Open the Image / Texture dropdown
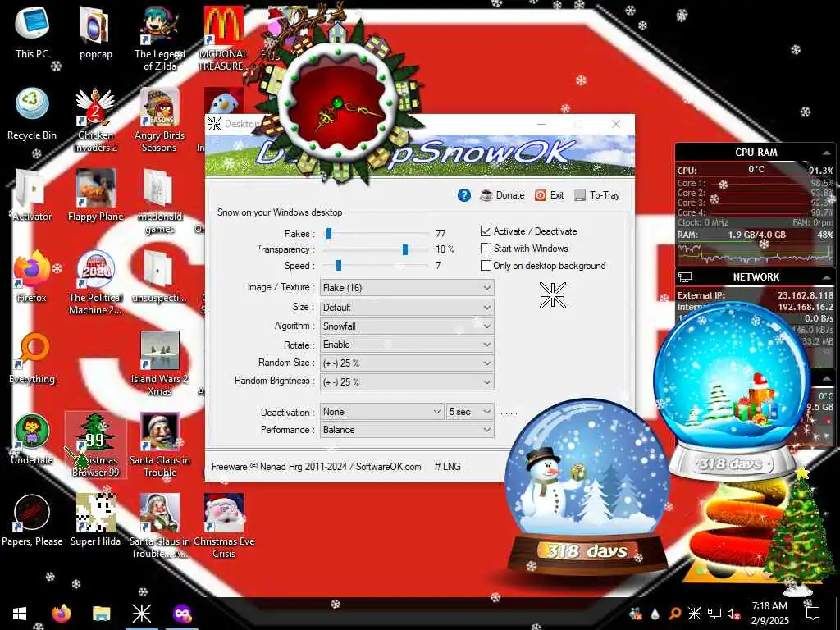 (407, 288)
